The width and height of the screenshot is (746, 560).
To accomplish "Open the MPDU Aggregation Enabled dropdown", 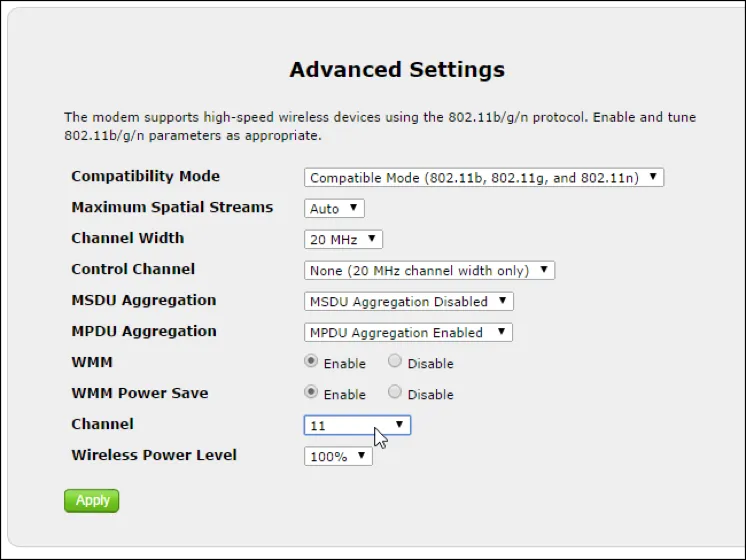I will tap(408, 333).
